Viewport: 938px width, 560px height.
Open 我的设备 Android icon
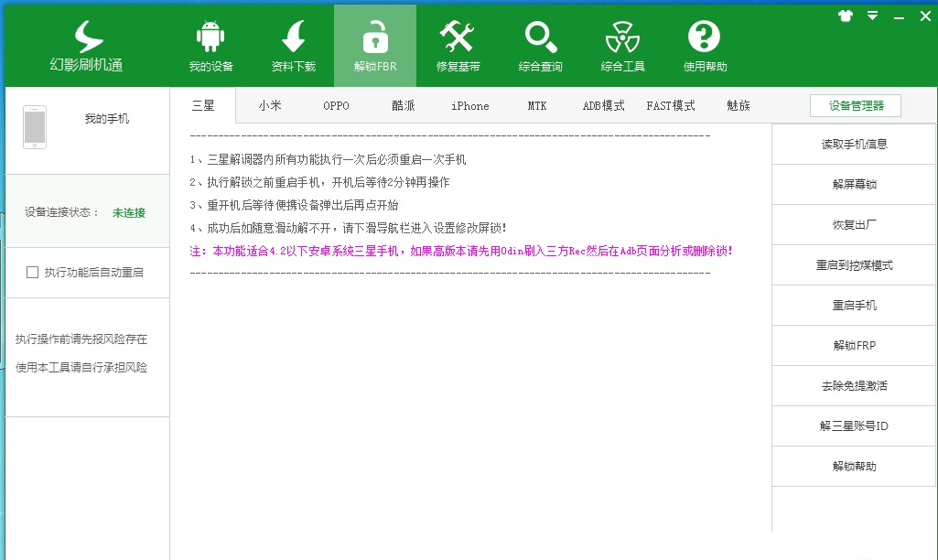click(x=210, y=38)
